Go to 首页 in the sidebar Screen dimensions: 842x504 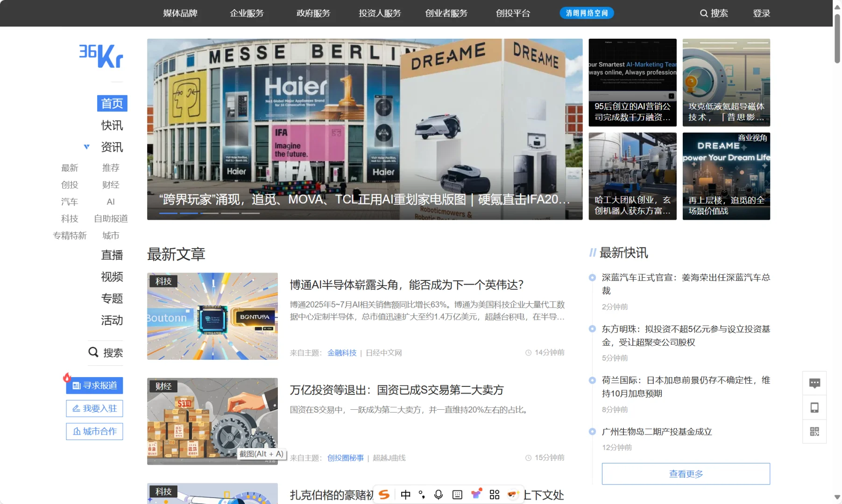pos(112,103)
